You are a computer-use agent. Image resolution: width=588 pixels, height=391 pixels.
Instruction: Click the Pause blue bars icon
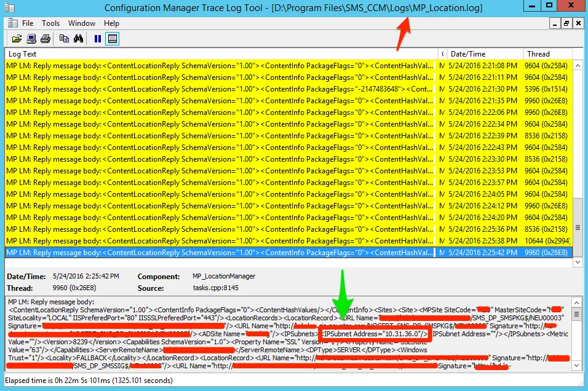point(98,39)
